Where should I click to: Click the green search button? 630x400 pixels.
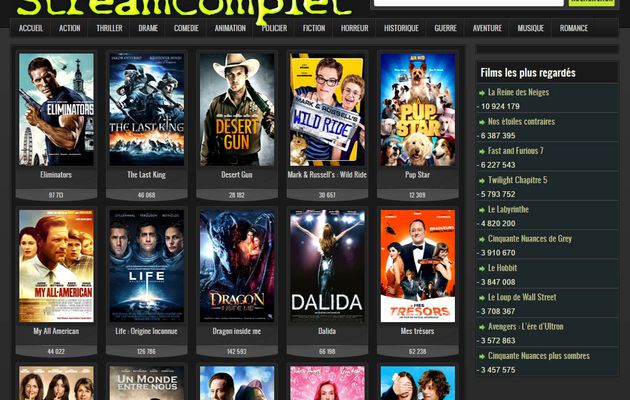[x=592, y=2]
